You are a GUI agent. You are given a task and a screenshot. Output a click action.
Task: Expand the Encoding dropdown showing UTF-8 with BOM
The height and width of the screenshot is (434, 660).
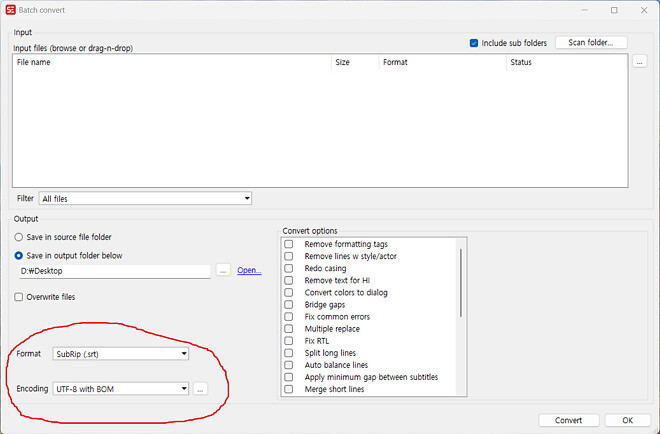(121, 388)
